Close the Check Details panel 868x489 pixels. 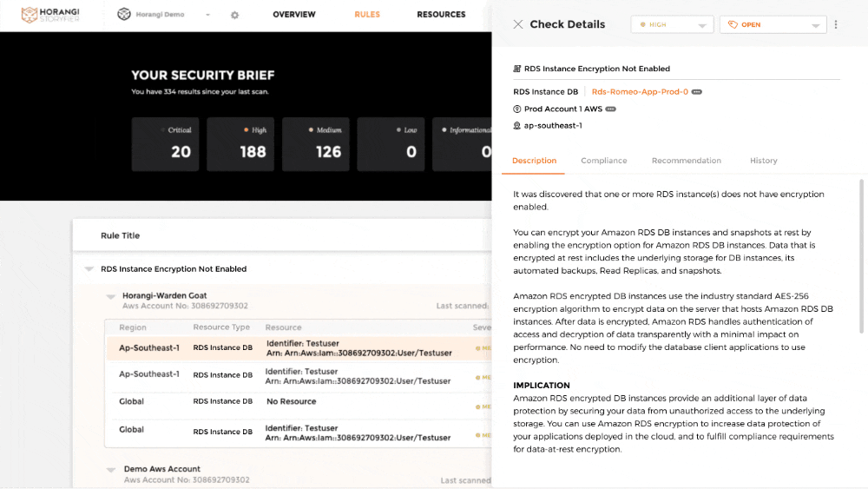pyautogui.click(x=518, y=24)
